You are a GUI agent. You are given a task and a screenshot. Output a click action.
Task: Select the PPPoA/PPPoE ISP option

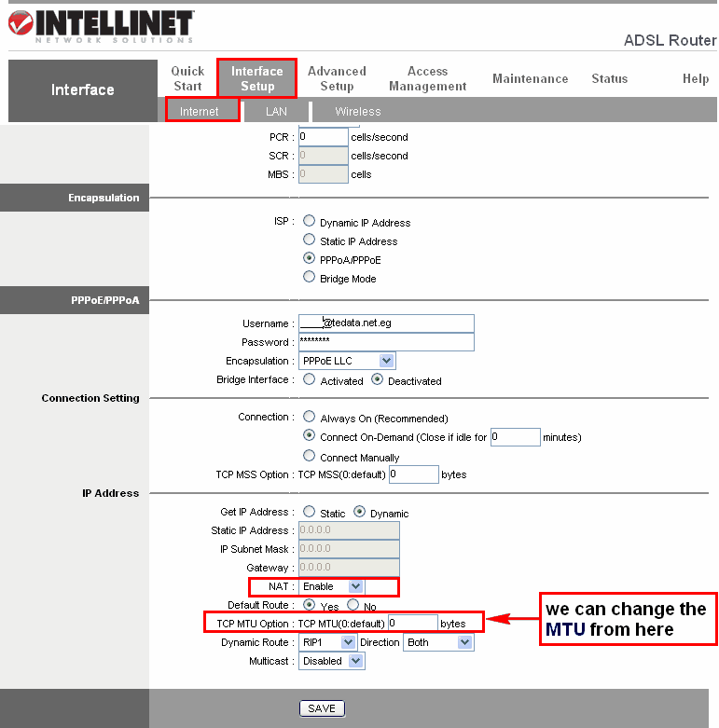[309, 257]
